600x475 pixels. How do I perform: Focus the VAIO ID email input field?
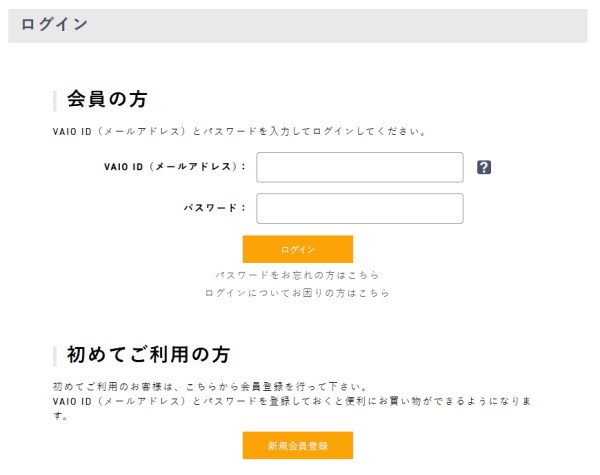[x=360, y=167]
